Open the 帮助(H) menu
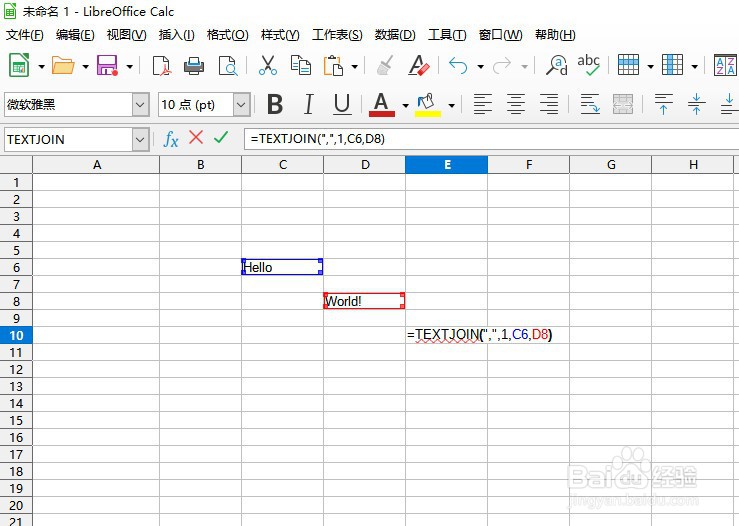This screenshot has height=526, width=739. pos(555,35)
